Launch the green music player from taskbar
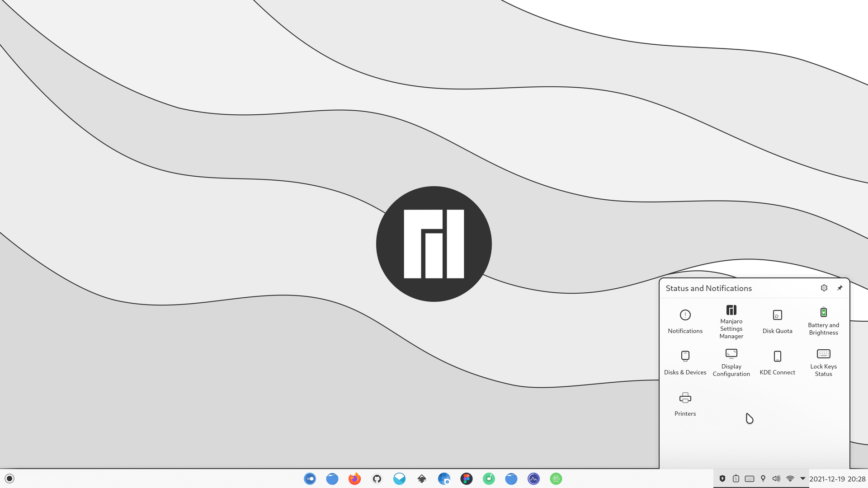Screen dimensions: 868x488 [x=489, y=479]
